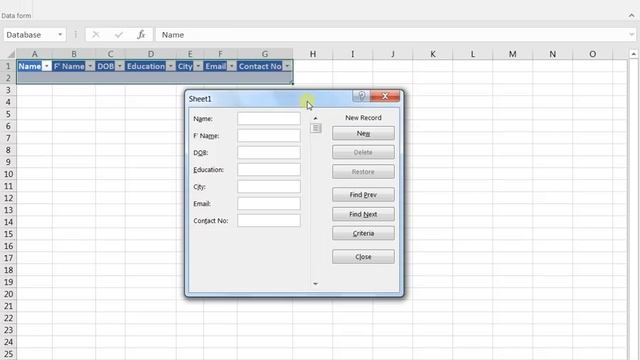Select row 20 header
The image size is (640, 360).
pos(8,294)
